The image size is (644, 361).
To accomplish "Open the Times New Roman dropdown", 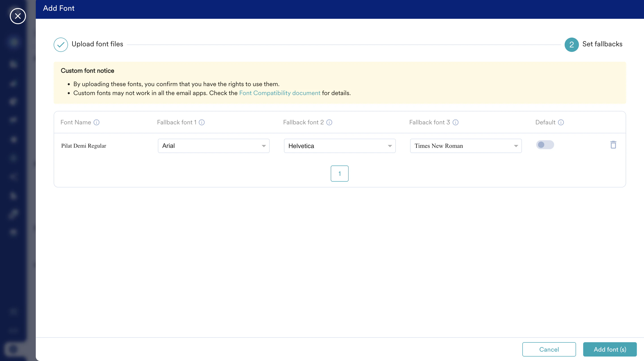I will 466,146.
